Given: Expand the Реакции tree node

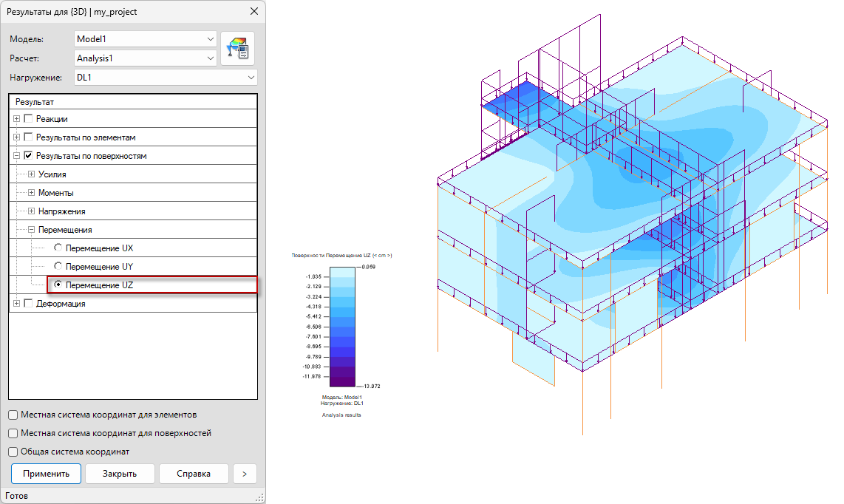Looking at the screenshot, I should [x=17, y=119].
